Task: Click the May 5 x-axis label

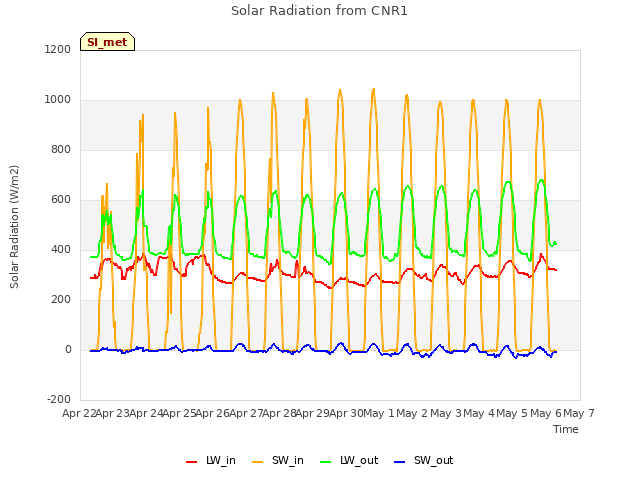Action: pyautogui.click(x=512, y=413)
